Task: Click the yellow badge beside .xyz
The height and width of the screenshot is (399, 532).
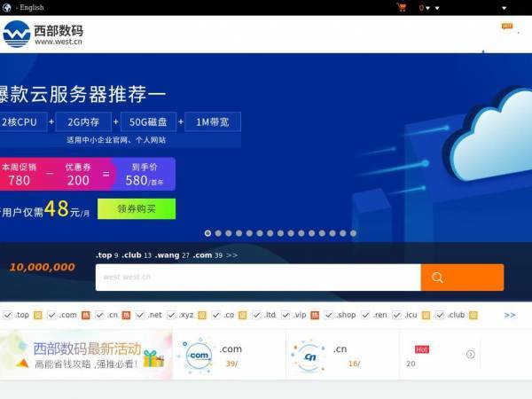Action: tap(202, 315)
